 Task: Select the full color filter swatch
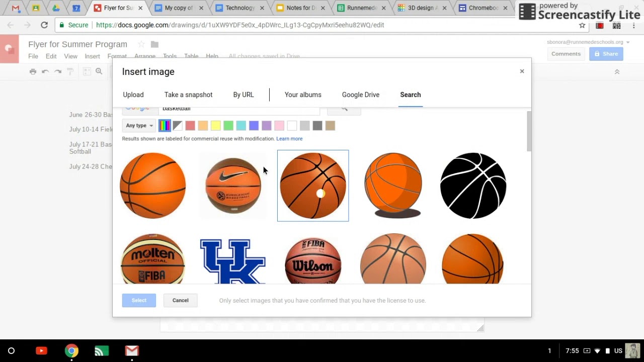[x=165, y=126]
